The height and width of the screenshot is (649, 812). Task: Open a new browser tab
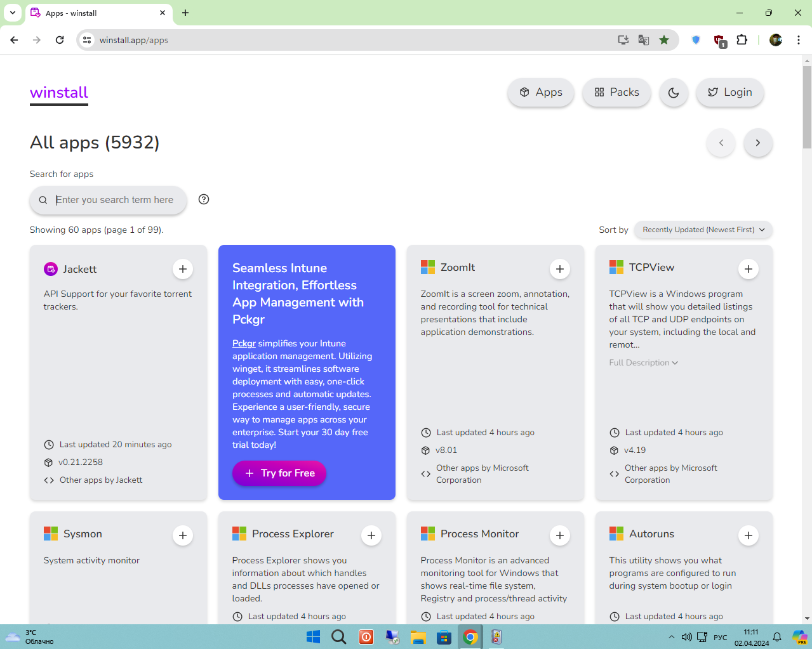[185, 13]
